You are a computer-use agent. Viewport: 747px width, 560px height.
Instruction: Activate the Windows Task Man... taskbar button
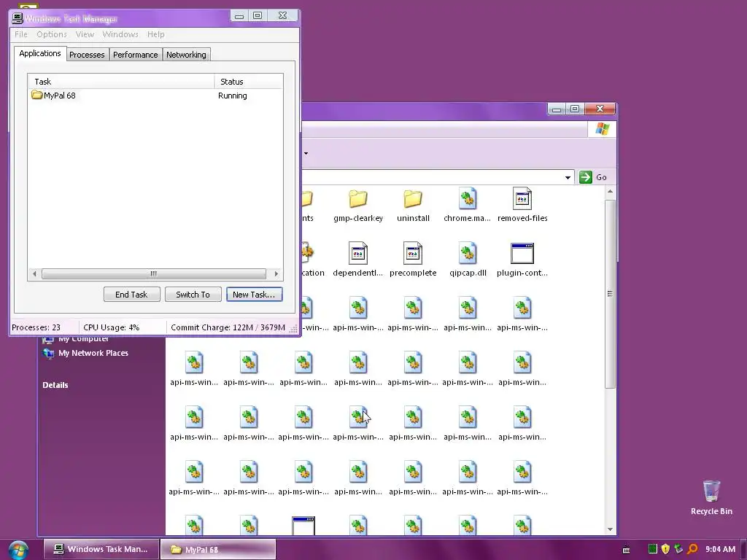click(x=101, y=549)
